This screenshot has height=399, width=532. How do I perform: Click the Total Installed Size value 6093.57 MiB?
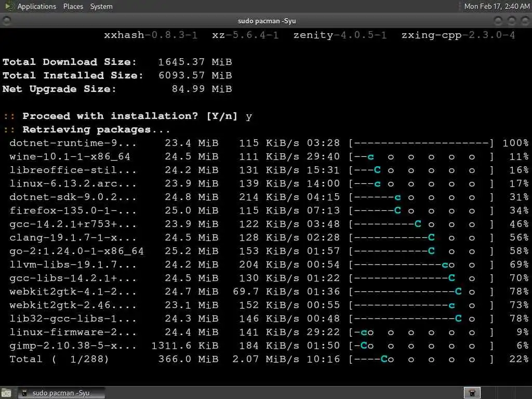(x=195, y=75)
